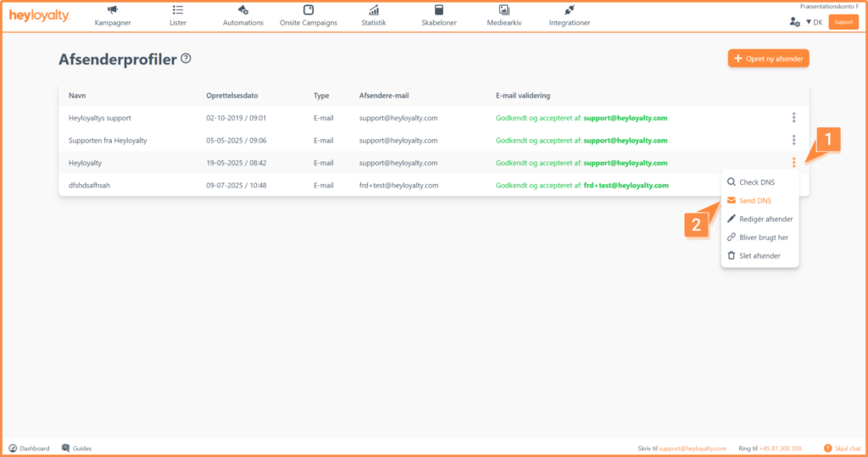
Task: Open Onsite Campaigns icon
Action: (309, 10)
